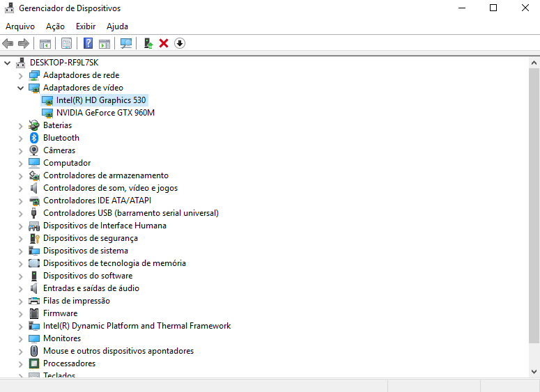Expand the Monitores chevron
The image size is (540, 392).
click(21, 339)
